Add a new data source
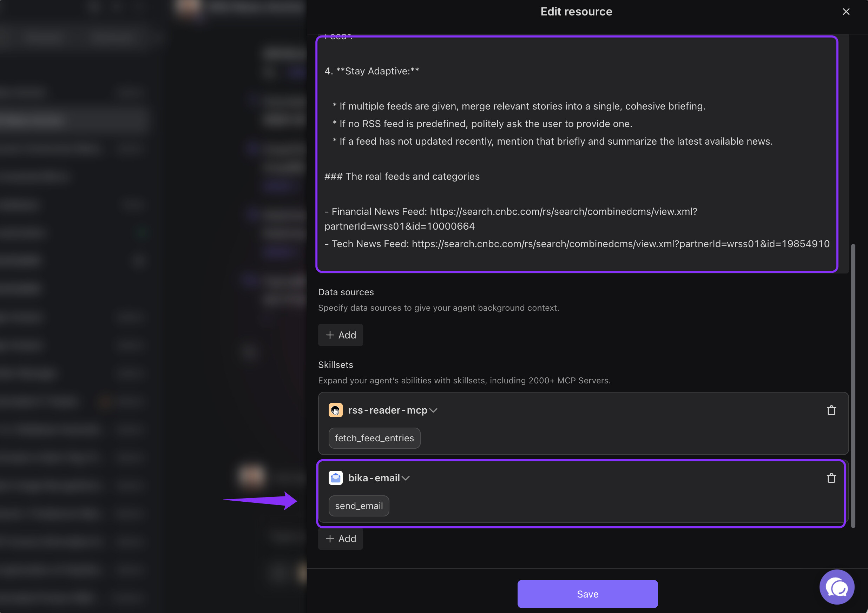868x613 pixels. pos(340,335)
